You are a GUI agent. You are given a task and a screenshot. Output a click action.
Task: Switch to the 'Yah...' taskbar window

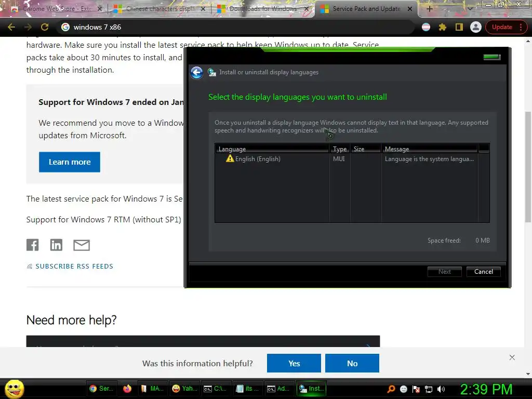pos(185,389)
